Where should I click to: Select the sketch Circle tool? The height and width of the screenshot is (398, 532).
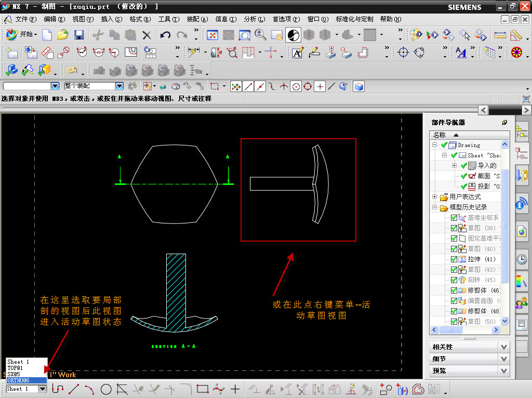click(x=106, y=389)
